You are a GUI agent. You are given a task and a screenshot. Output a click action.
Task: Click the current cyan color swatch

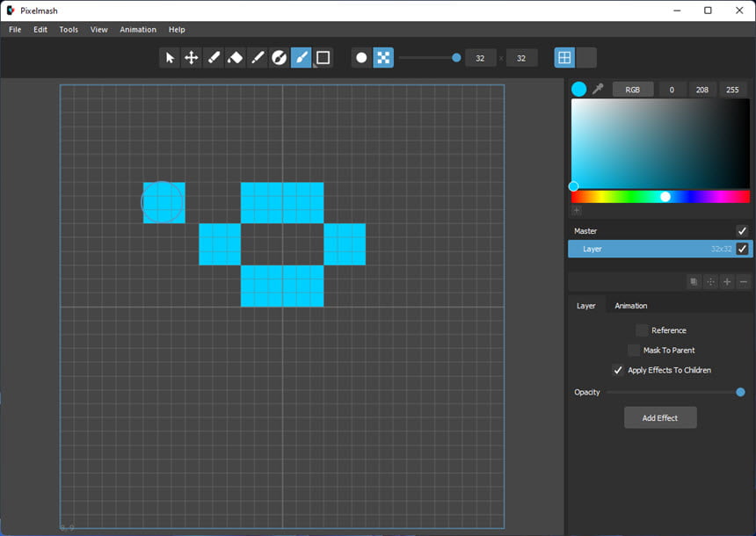point(579,89)
